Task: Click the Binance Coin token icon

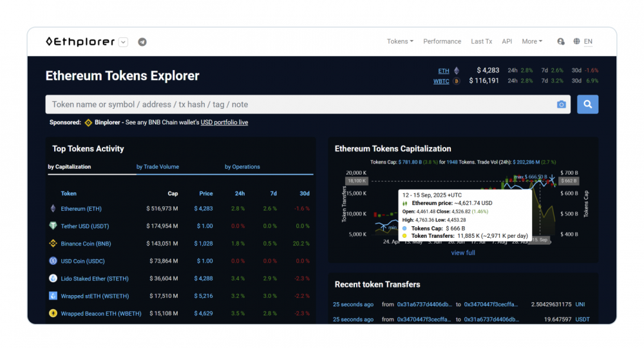Action: click(53, 244)
